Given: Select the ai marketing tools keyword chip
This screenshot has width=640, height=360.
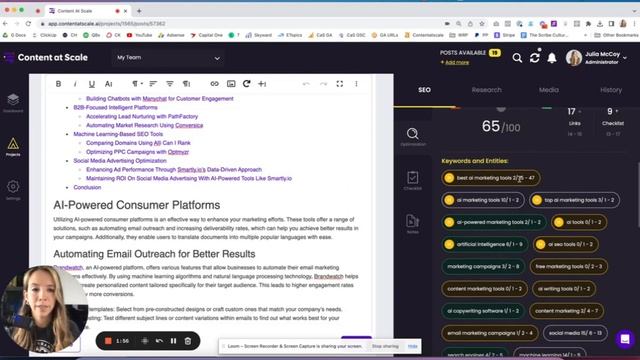Looking at the screenshot, I should click(x=483, y=200).
